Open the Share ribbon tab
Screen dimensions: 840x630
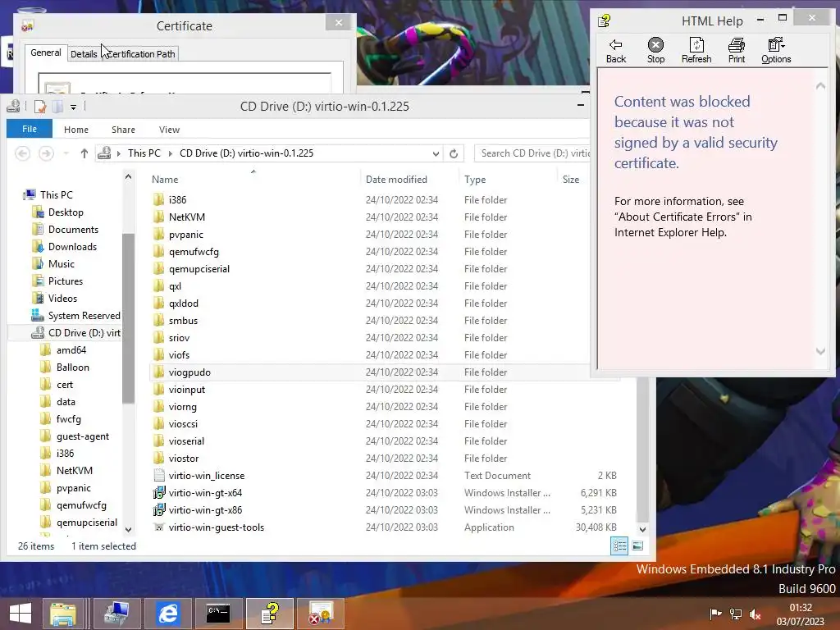[123, 130]
